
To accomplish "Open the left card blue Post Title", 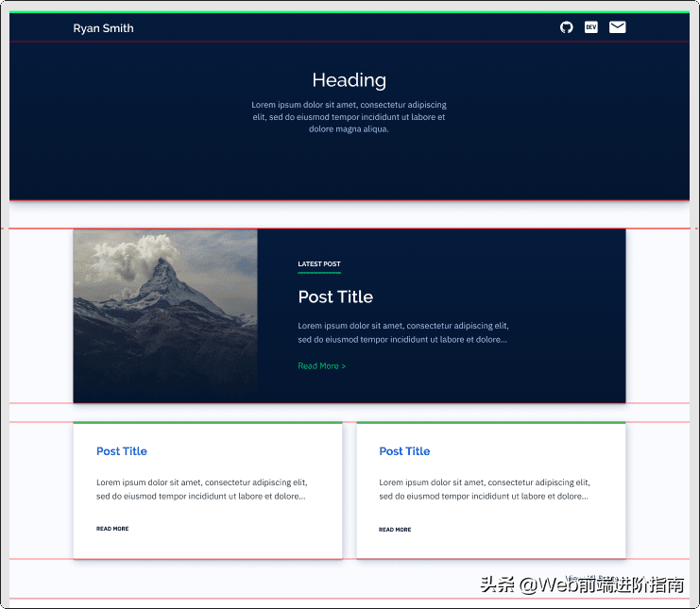I will (x=122, y=451).
